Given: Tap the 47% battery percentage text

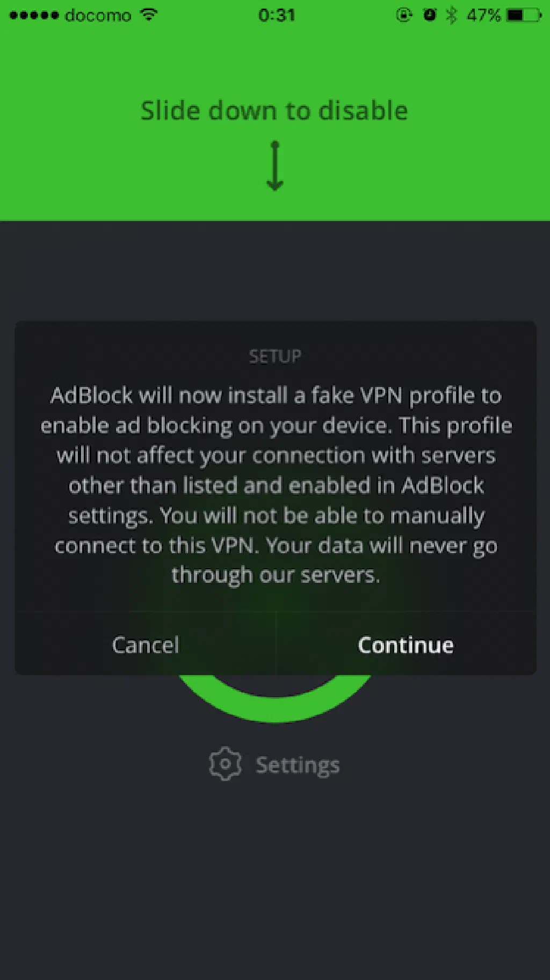Looking at the screenshot, I should [x=483, y=15].
